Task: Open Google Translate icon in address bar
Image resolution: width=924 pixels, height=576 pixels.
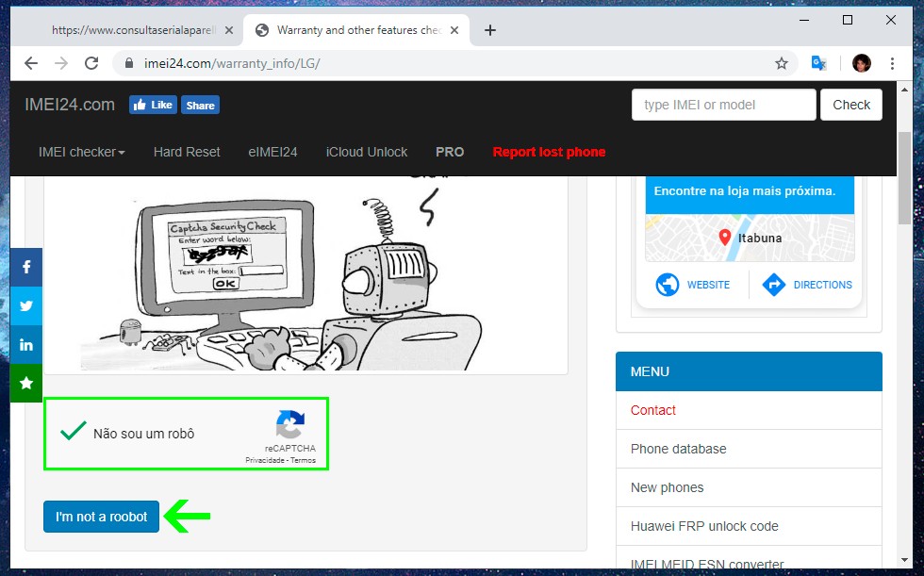Action: click(x=818, y=63)
